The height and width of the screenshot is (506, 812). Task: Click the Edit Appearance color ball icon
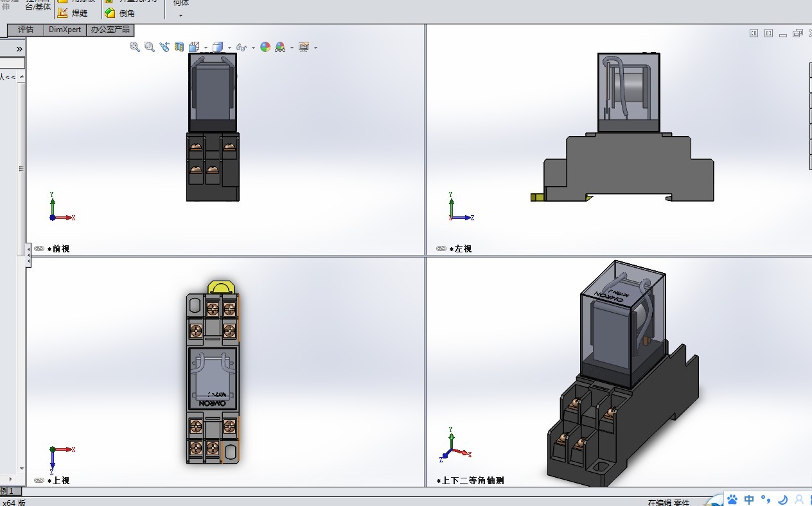coord(265,47)
